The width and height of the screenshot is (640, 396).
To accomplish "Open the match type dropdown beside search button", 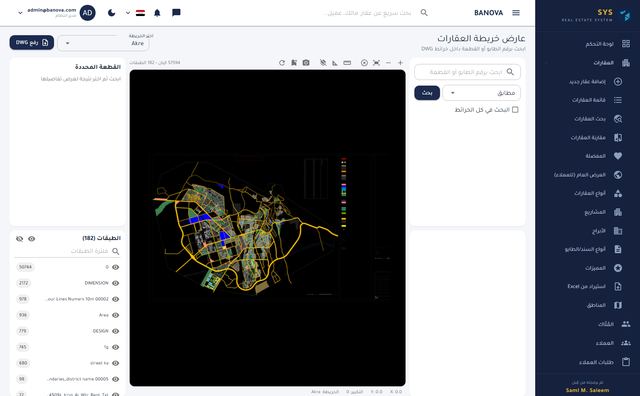I will click(x=482, y=93).
